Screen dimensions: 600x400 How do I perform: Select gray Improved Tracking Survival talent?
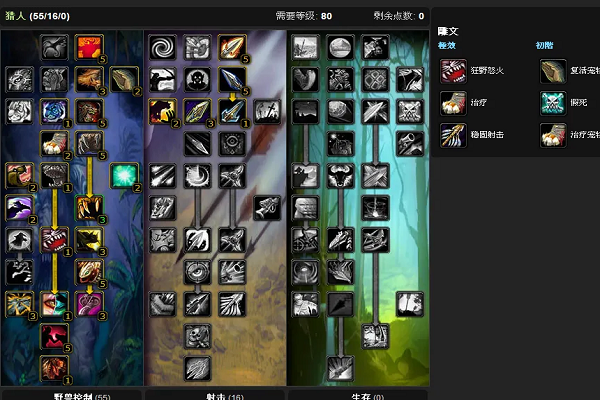click(x=305, y=47)
